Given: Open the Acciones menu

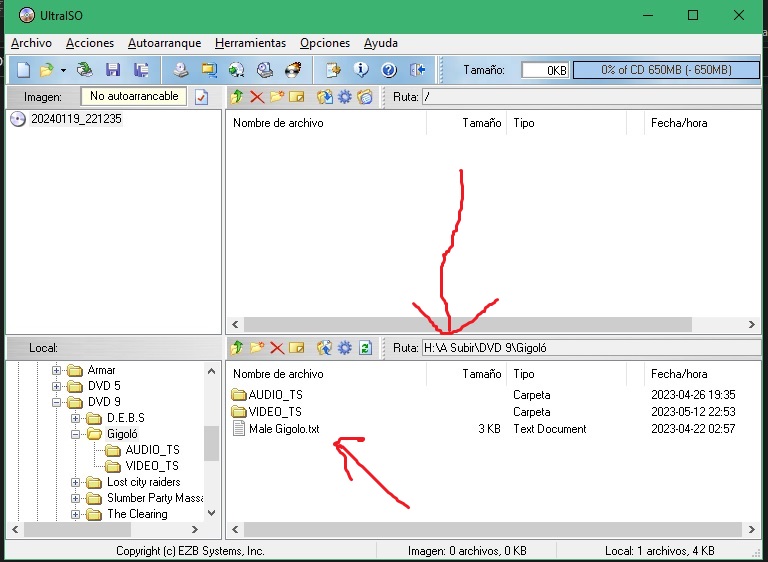Looking at the screenshot, I should [x=90, y=43].
